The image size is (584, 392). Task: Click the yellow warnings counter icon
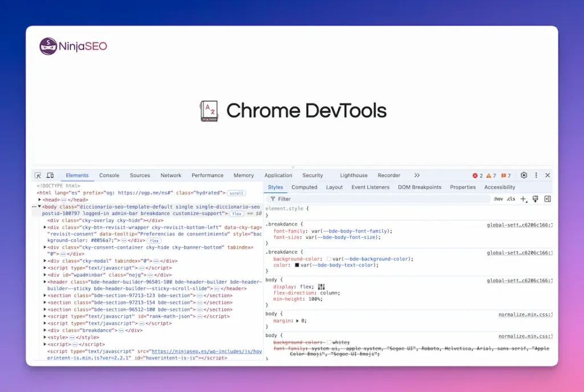point(489,175)
